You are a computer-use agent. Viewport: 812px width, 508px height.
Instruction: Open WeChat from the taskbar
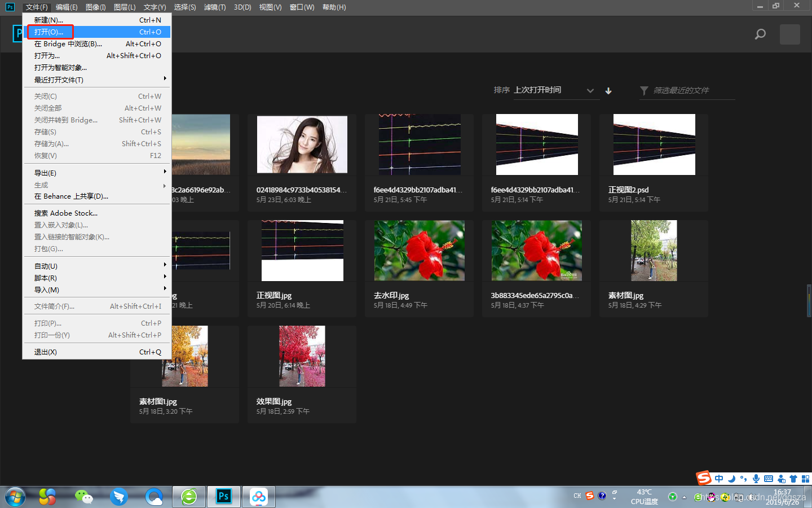[x=84, y=497]
